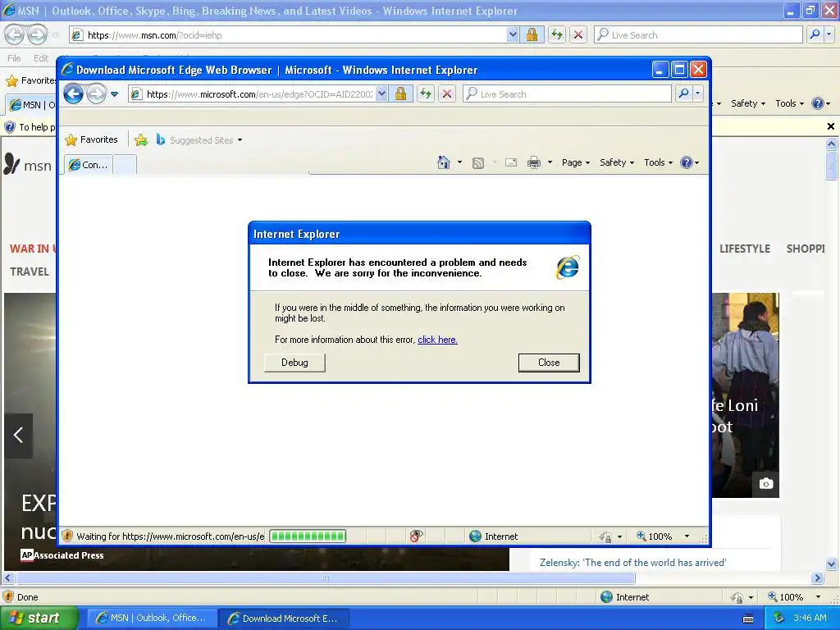Click Stop icon in MSN window
Screen dimensions: 840x630
pyautogui.click(x=578, y=34)
